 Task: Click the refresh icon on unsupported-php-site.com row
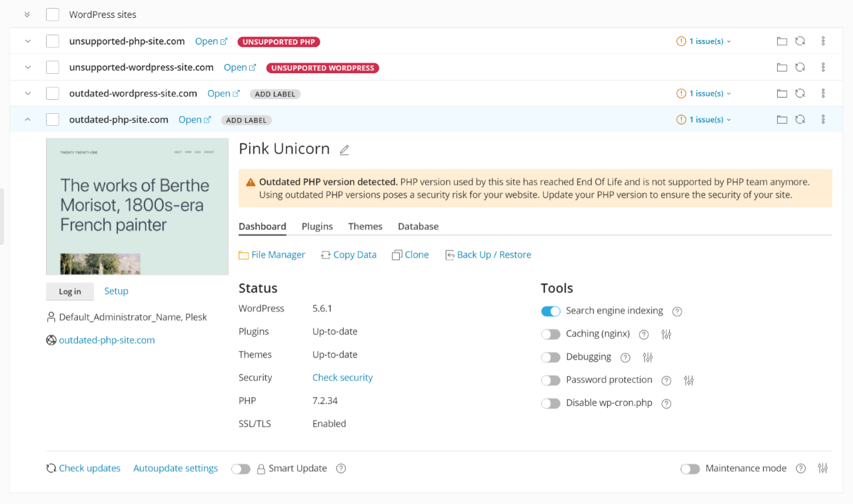pos(800,41)
